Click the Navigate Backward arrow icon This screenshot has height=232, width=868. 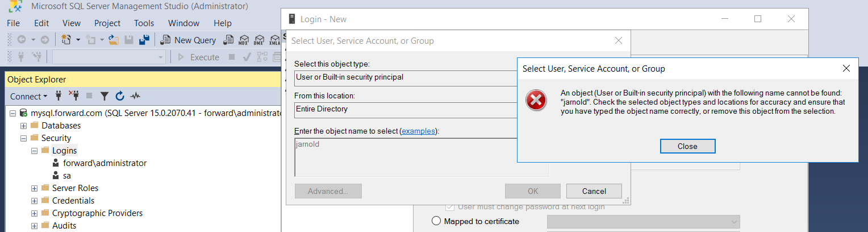(x=22, y=40)
